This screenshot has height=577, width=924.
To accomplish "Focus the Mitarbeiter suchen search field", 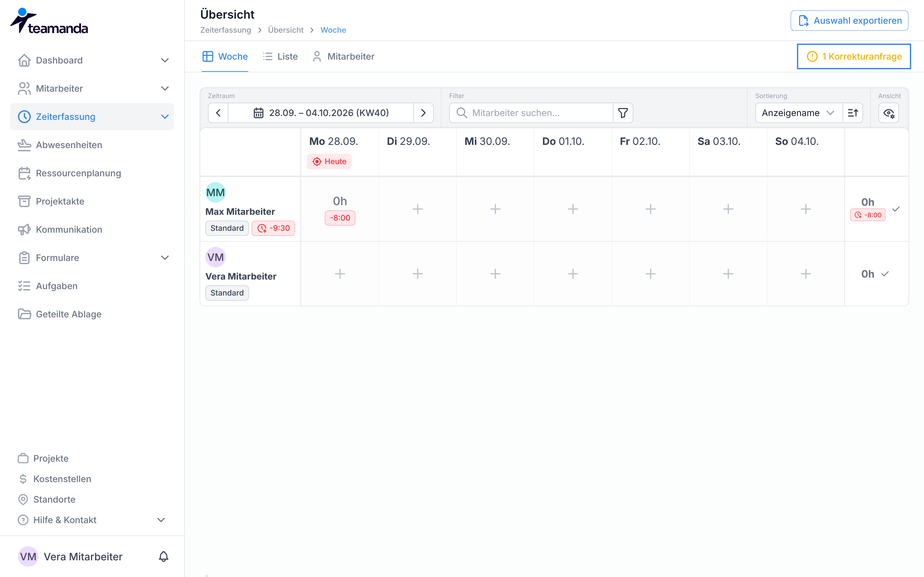I will pos(531,113).
